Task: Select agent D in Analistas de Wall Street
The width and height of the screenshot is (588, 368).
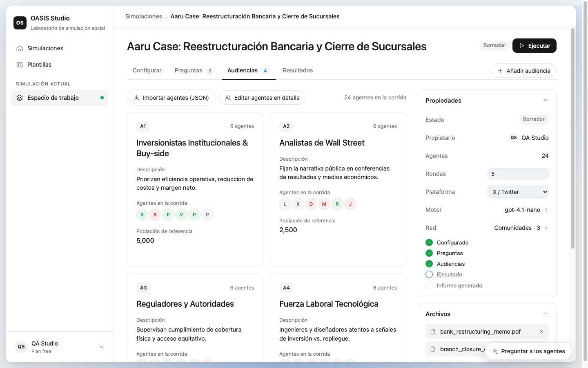Action: coord(311,204)
